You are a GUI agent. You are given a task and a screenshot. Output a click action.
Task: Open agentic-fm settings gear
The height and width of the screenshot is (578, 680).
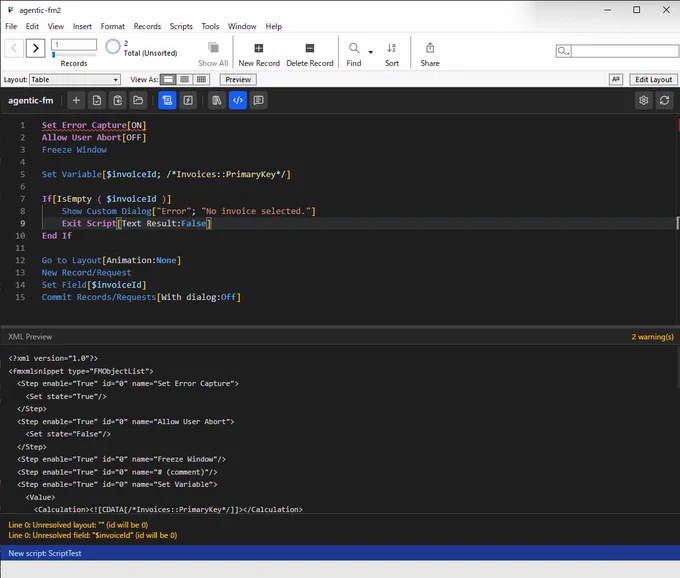(x=644, y=101)
